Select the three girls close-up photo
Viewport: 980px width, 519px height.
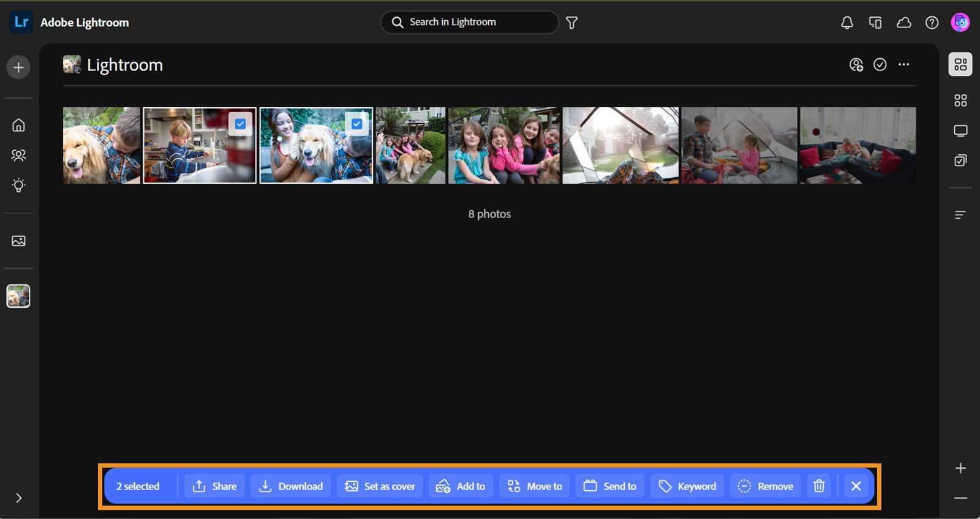tap(504, 146)
